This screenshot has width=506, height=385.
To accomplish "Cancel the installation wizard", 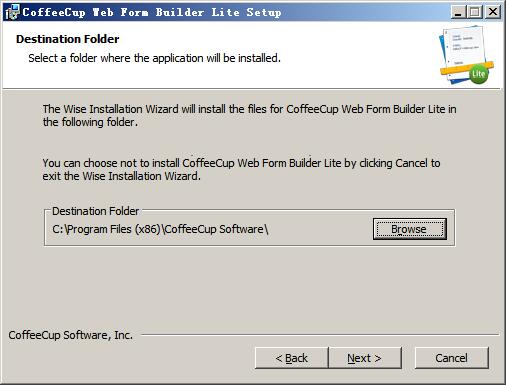I will (x=452, y=358).
